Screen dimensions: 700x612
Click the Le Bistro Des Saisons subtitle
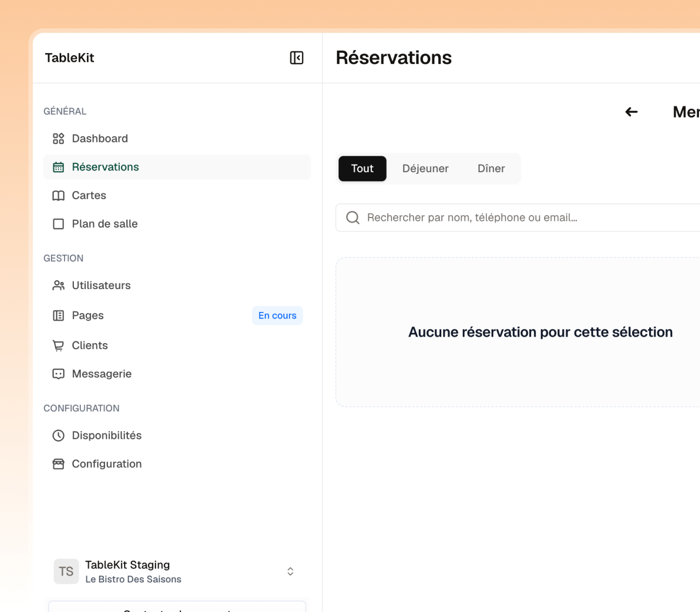pyautogui.click(x=133, y=579)
